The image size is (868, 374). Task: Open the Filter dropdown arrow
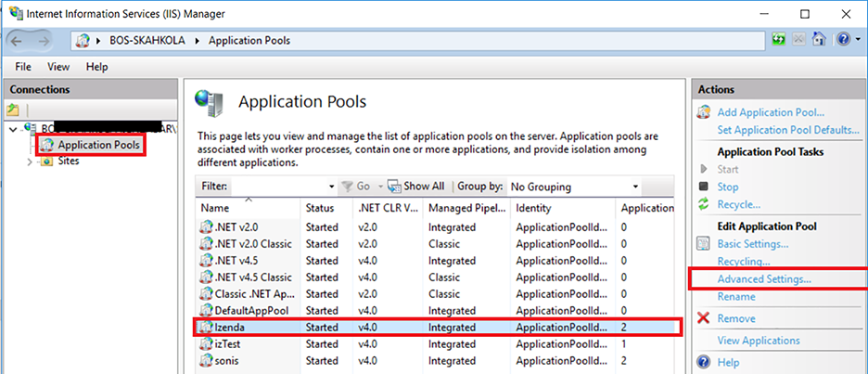(x=332, y=187)
